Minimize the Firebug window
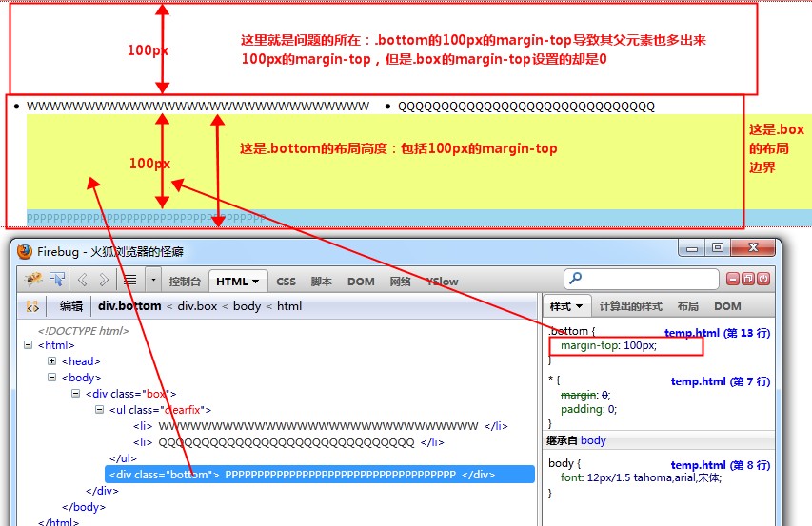 pyautogui.click(x=692, y=248)
